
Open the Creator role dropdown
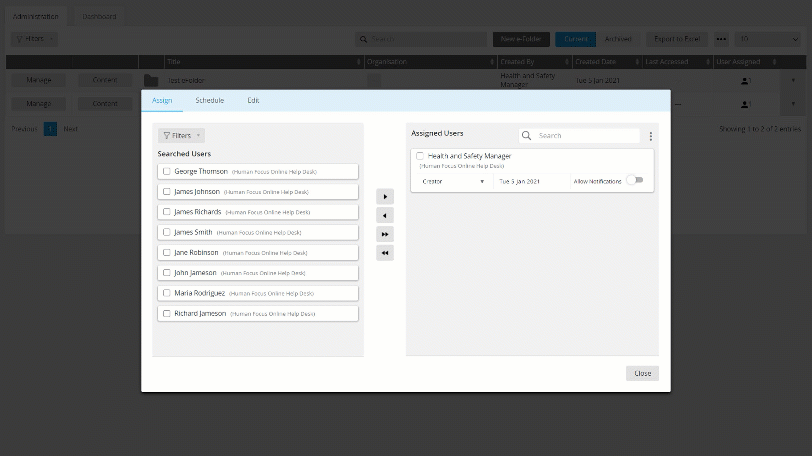[x=453, y=182]
